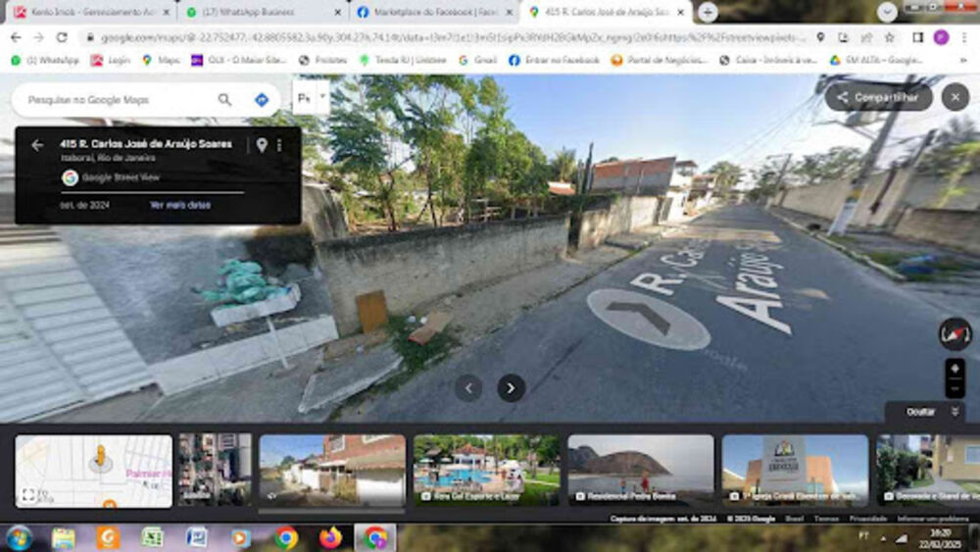
Task: Open the 'Ver mais datas' link
Action: point(180,205)
